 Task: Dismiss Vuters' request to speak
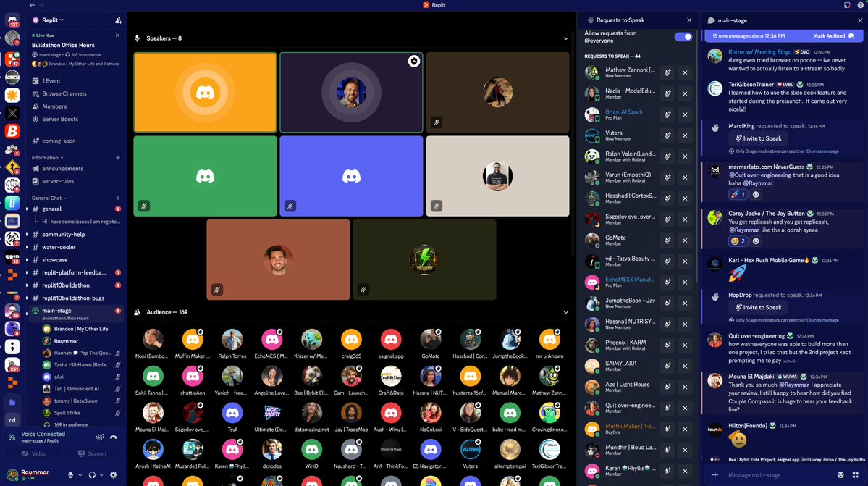[x=685, y=135]
